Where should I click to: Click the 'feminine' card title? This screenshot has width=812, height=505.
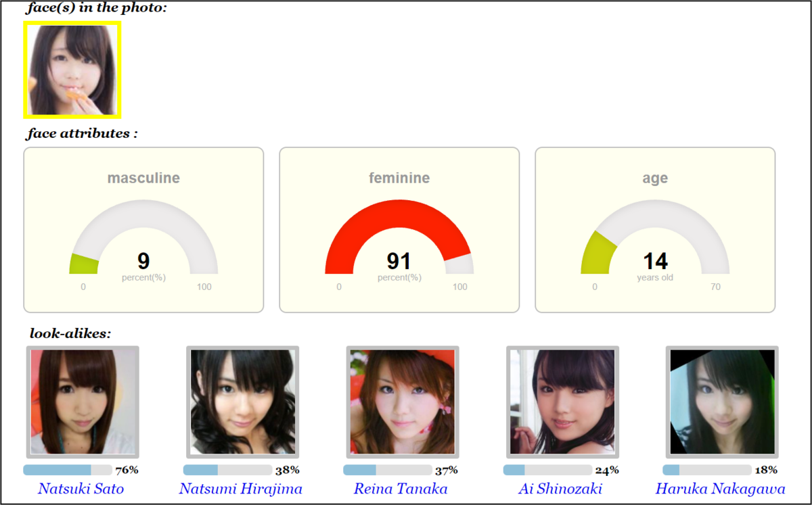pyautogui.click(x=399, y=178)
